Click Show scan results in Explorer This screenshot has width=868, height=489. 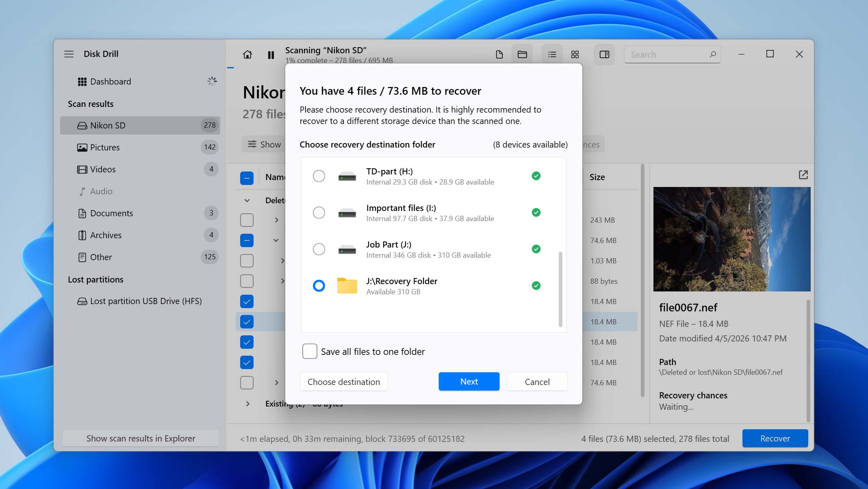point(140,439)
